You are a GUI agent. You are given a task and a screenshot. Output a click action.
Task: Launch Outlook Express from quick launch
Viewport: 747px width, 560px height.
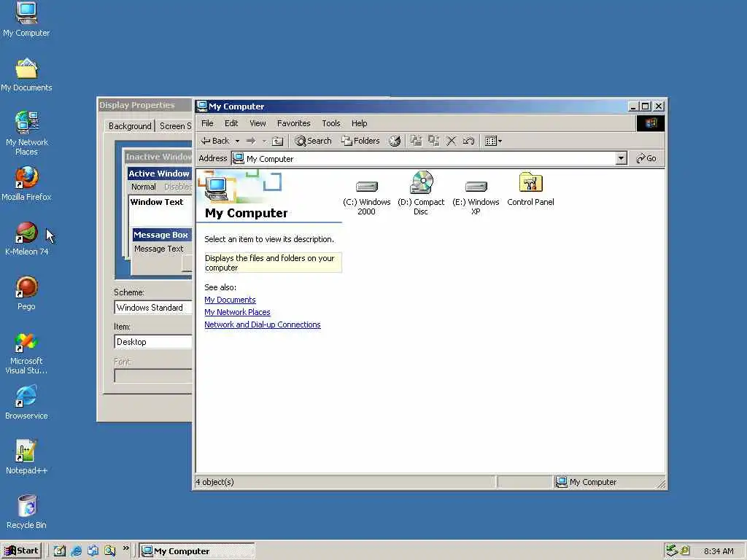[x=93, y=551]
